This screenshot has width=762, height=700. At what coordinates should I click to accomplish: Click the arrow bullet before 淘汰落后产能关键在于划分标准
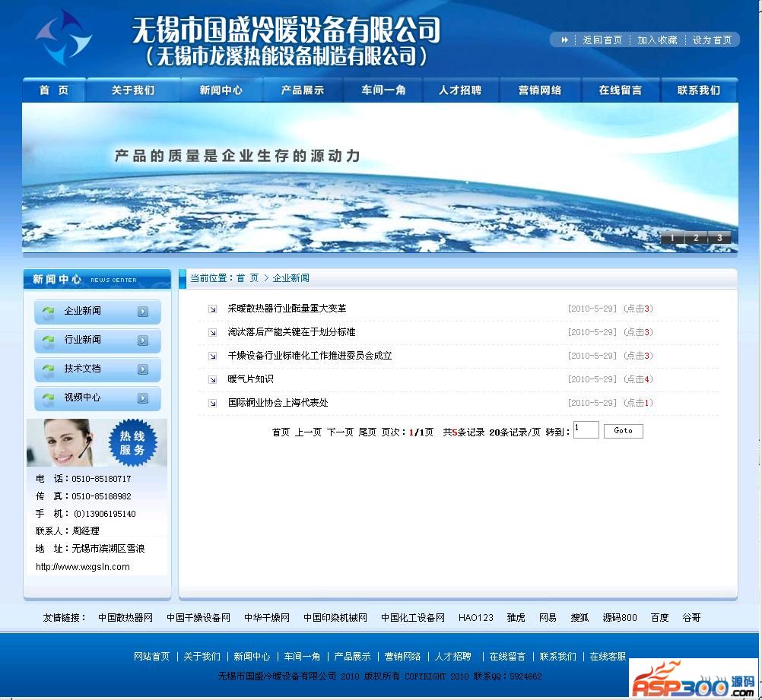212,333
